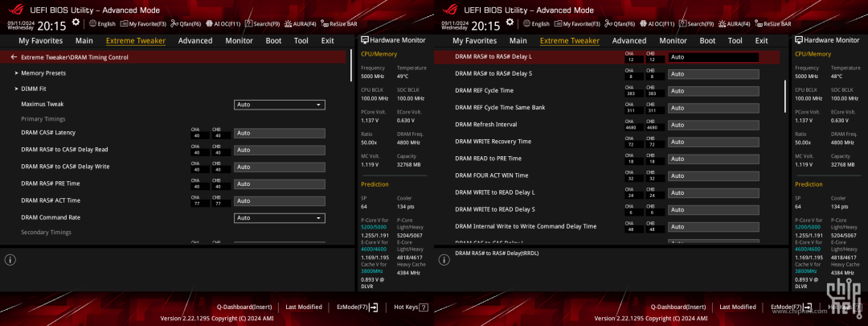Image resolution: width=868 pixels, height=326 pixels.
Task: Click Hardware Monitor icon in right BIOS window
Action: point(799,40)
